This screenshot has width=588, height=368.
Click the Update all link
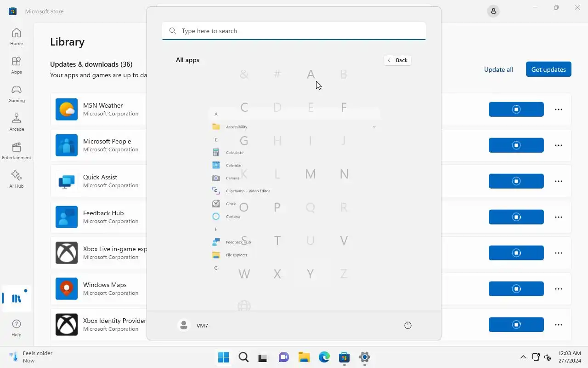[x=498, y=69]
